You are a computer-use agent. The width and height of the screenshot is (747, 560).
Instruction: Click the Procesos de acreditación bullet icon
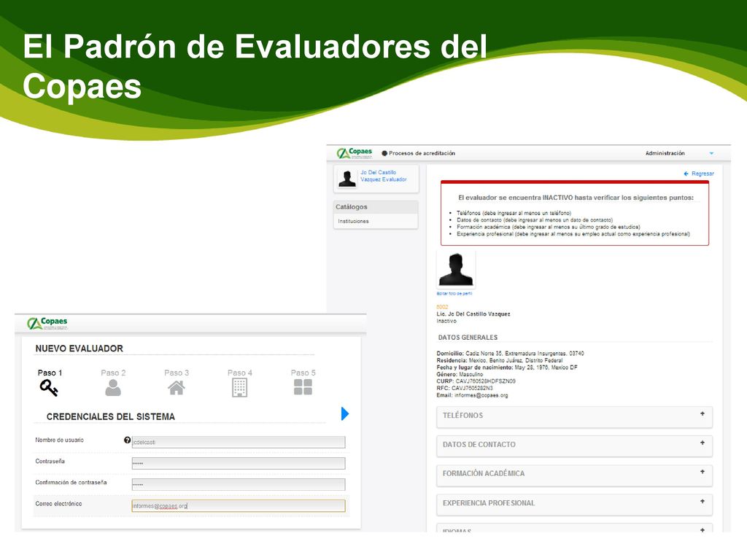(384, 153)
